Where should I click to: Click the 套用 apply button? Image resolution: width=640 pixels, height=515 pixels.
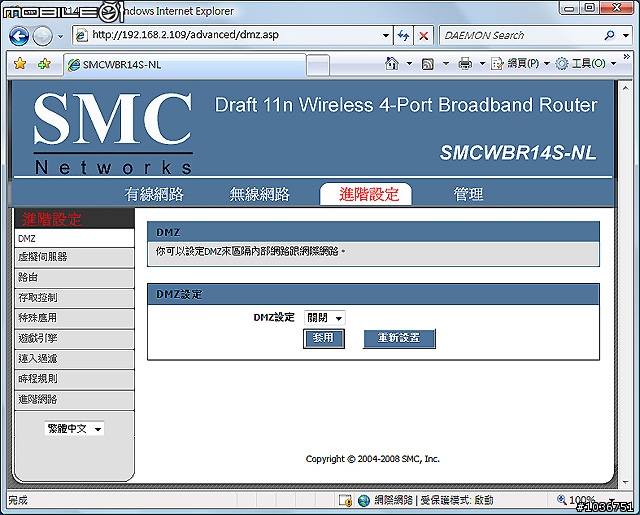(324, 338)
